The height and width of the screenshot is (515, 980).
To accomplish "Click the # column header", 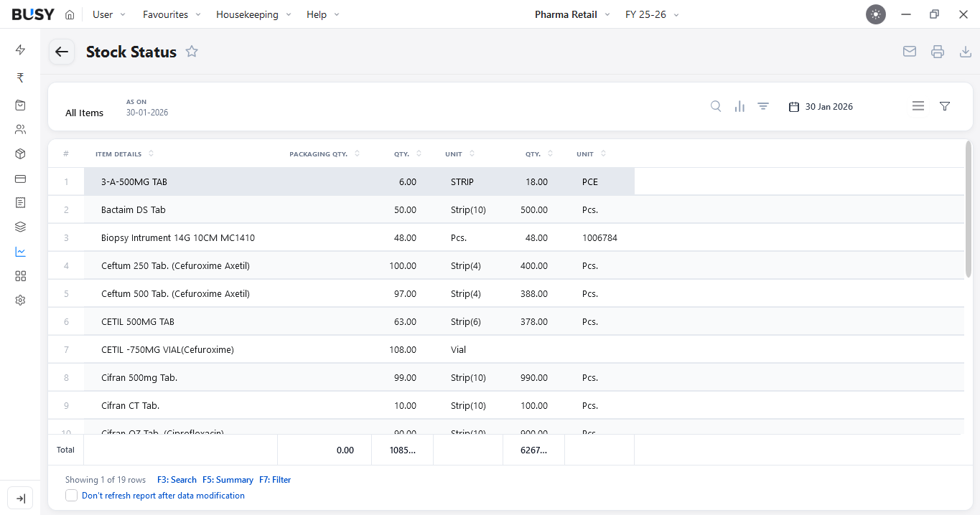I will tap(66, 154).
